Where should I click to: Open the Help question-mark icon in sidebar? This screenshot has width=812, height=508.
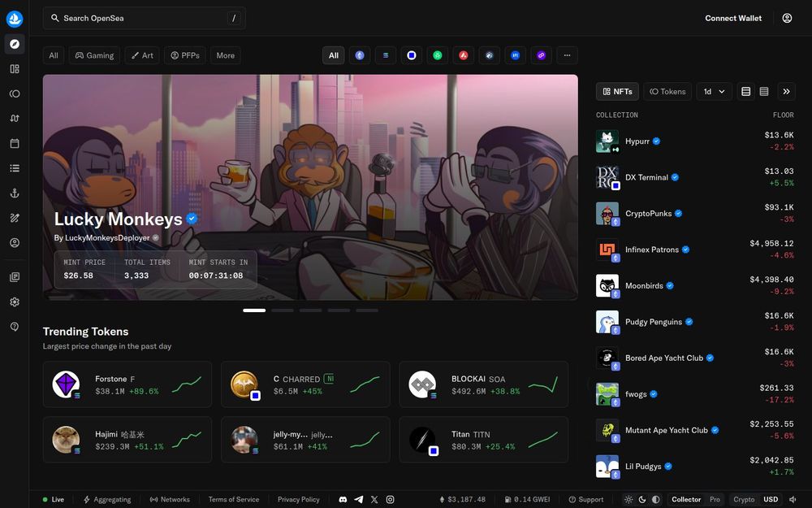click(x=15, y=327)
